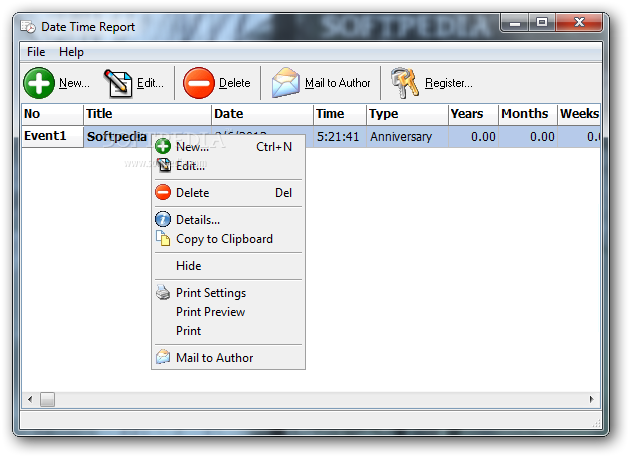Screen dimensions: 630x457
Task: Click the Edit notepad icon in the toolbar
Action: [118, 83]
